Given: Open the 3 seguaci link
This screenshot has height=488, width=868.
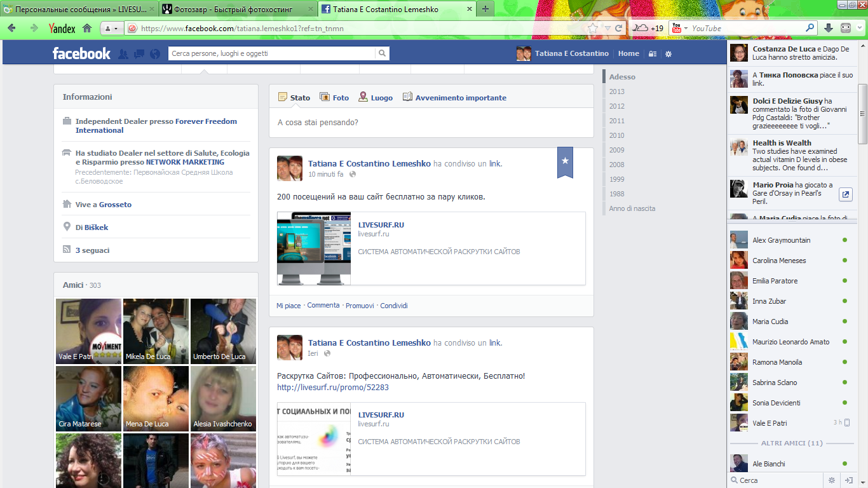Looking at the screenshot, I should 92,250.
